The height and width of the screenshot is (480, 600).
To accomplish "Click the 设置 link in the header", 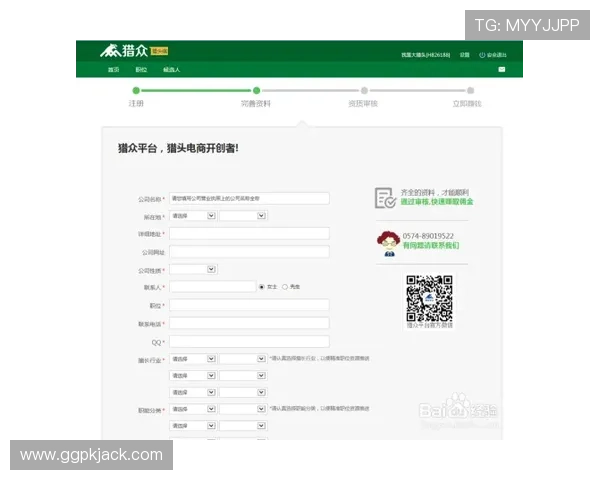I will [465, 55].
